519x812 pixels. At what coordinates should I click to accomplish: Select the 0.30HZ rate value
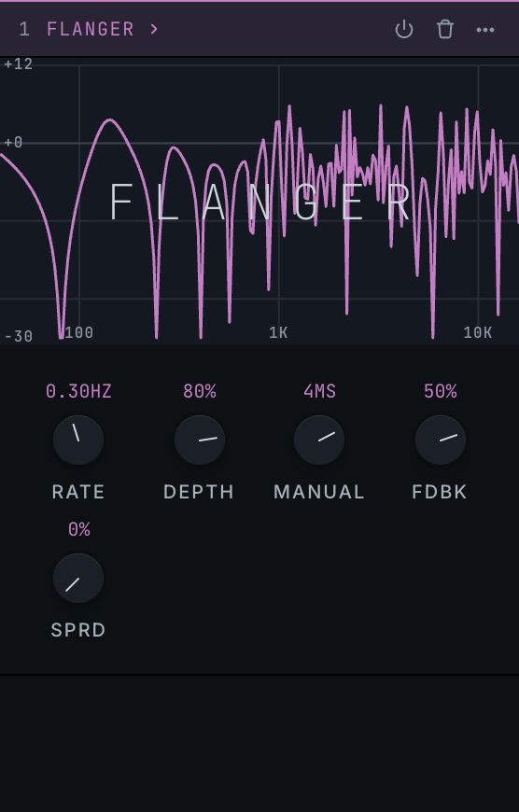pyautogui.click(x=78, y=391)
